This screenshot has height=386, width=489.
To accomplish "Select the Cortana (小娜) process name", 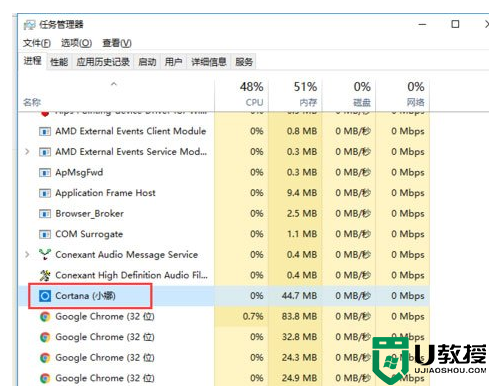I will coord(85,296).
